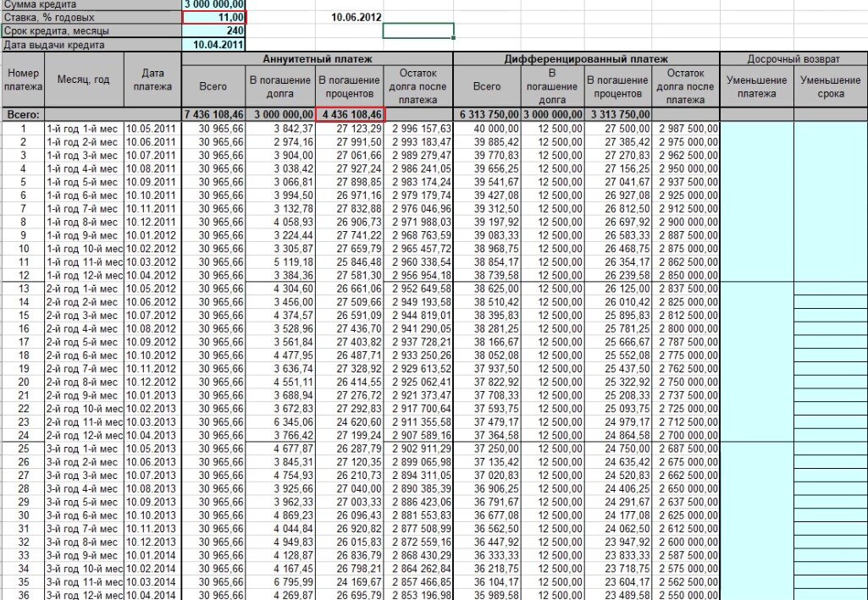The height and width of the screenshot is (600, 868).
Task: Select the 'Дата выдачи кредита' label cell
Action: tap(92, 45)
